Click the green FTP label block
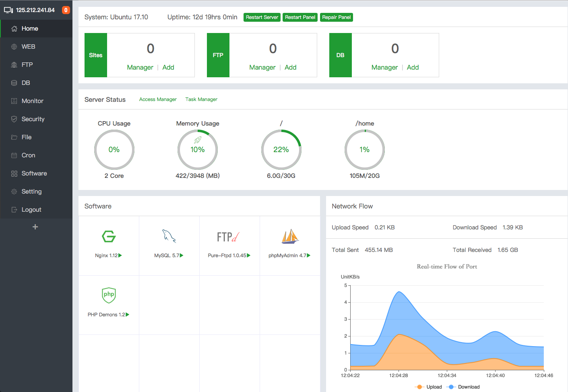 (218, 55)
